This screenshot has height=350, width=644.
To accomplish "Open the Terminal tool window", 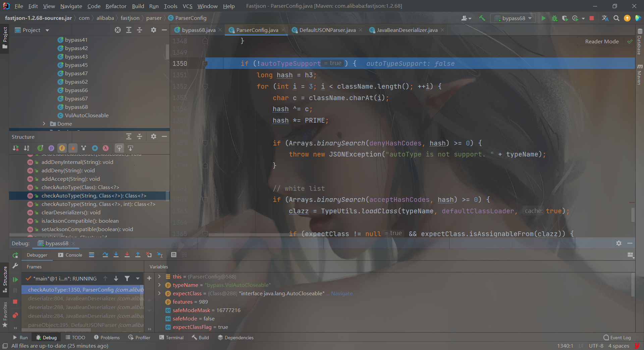I will [x=171, y=338].
